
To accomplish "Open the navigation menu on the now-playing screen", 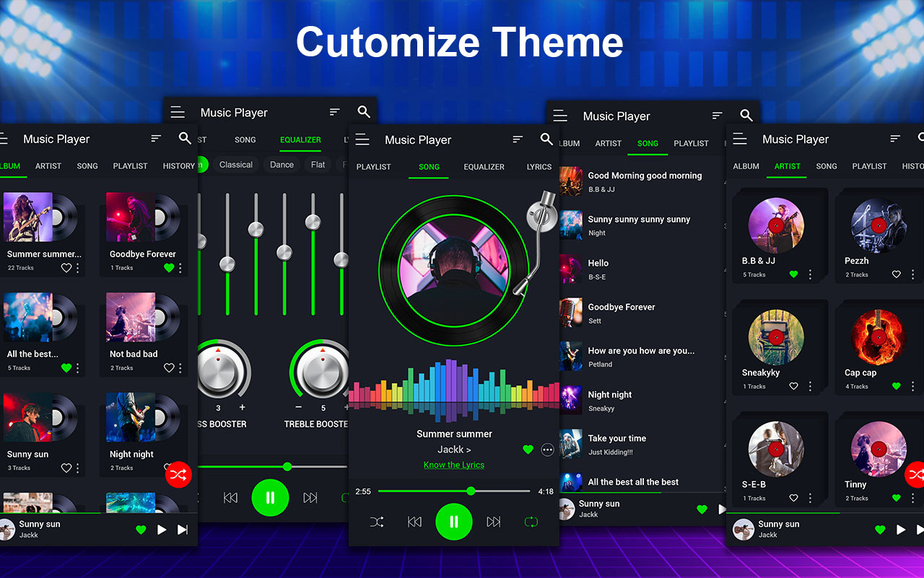I will point(362,140).
